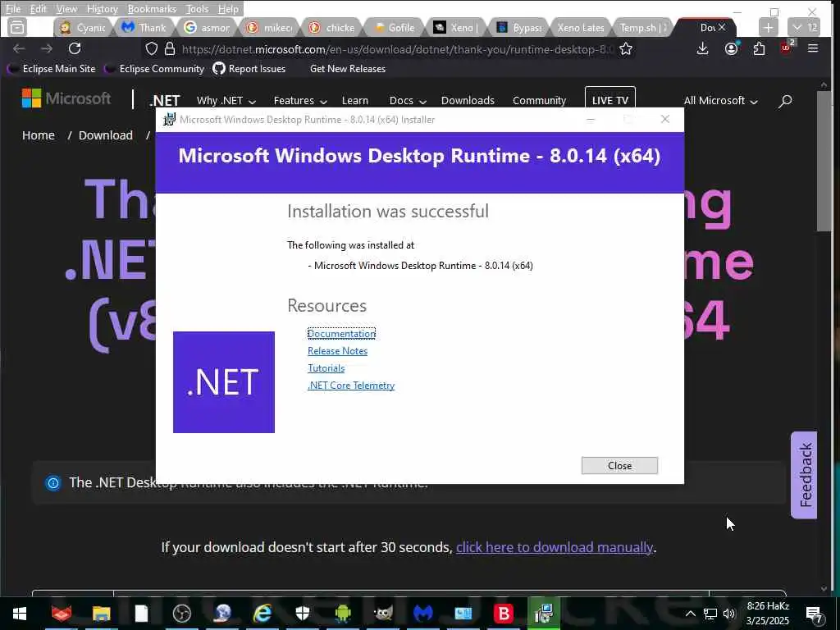Expand the Why .NET dropdown
Image resolution: width=840 pixels, height=630 pixels.
(226, 101)
